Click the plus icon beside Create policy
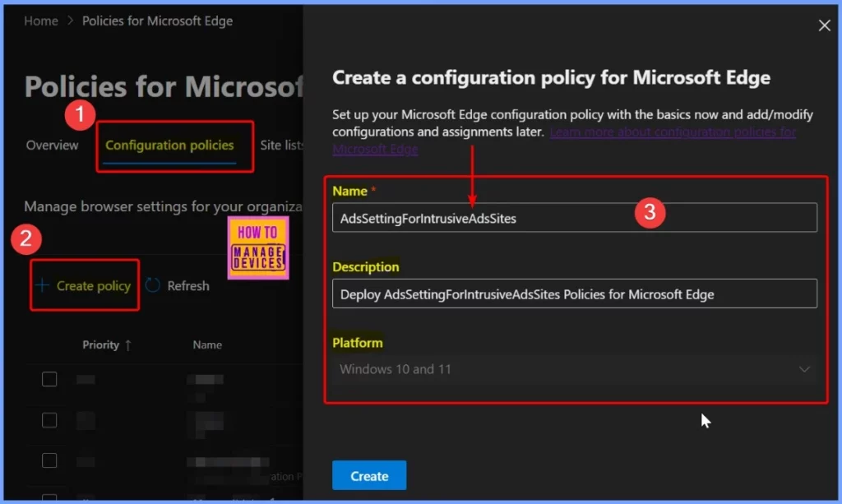 43,285
